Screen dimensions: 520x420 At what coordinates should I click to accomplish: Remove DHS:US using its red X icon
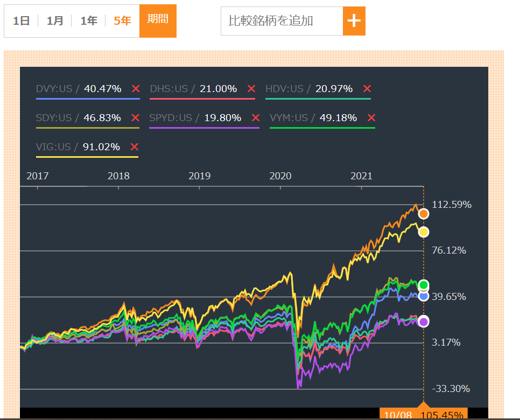point(251,89)
